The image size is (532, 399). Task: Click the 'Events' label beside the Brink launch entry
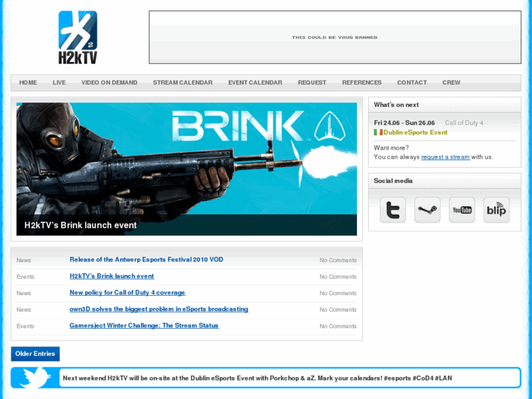point(26,277)
